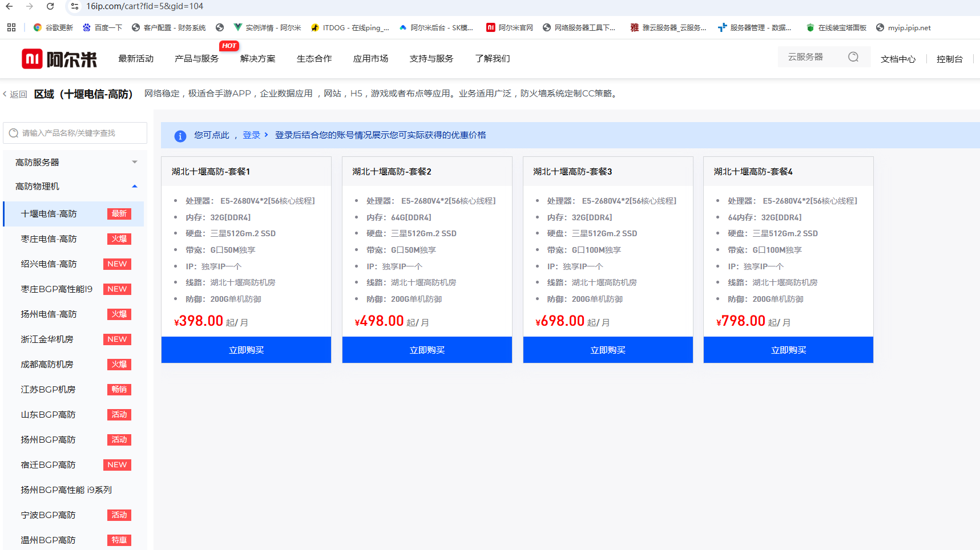Select 十堰电信-高防 in sidebar
The height and width of the screenshot is (550, 980).
(74, 214)
